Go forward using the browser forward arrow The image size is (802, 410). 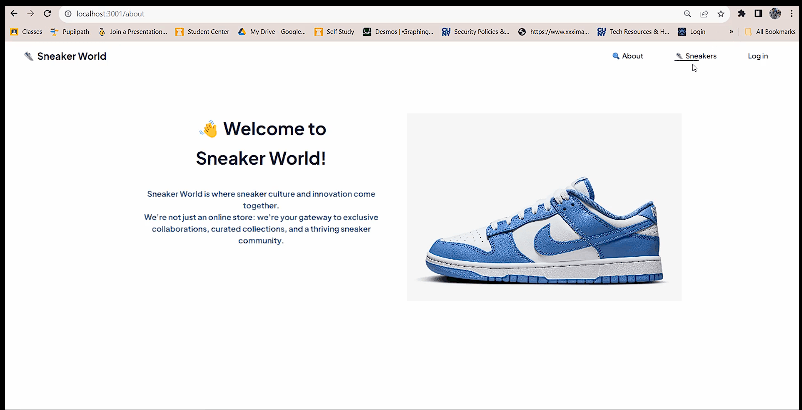[x=31, y=14]
